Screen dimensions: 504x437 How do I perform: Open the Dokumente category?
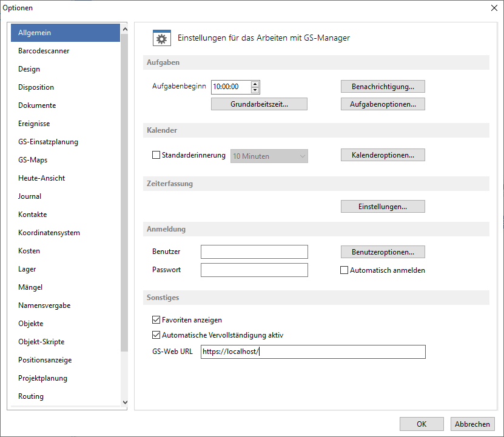[x=66, y=105]
